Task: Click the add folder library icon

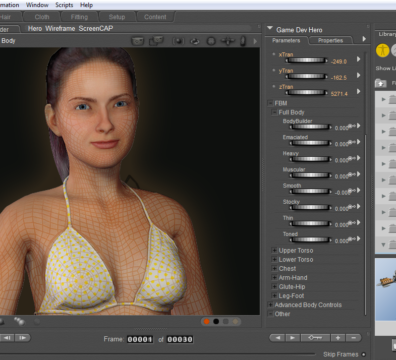Action: click(x=380, y=83)
